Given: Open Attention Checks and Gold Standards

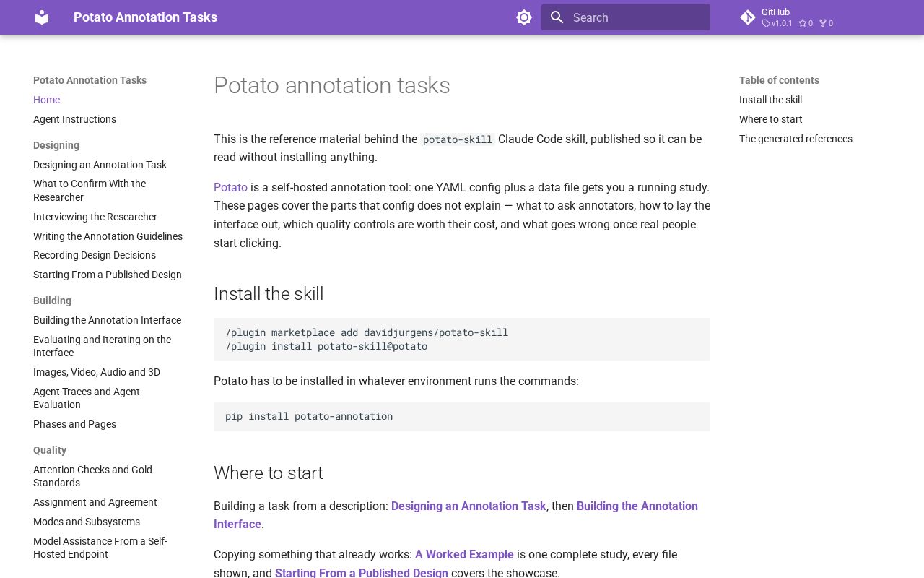Looking at the screenshot, I should click(92, 476).
